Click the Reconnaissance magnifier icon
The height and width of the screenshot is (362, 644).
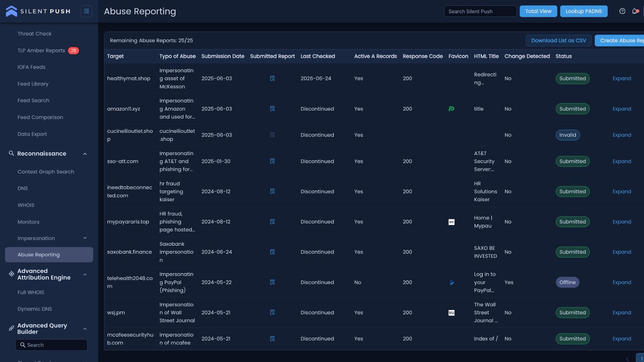(11, 153)
